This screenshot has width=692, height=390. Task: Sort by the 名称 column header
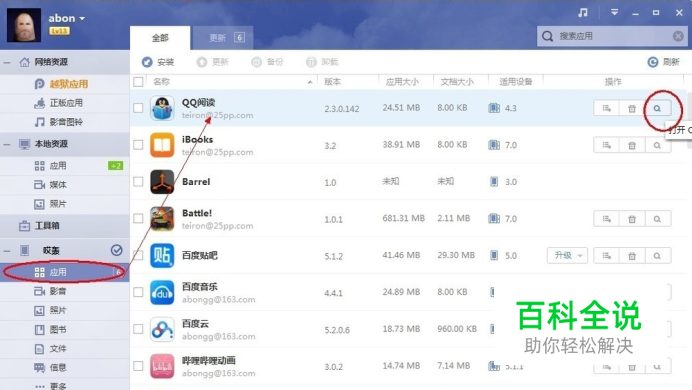tap(162, 82)
